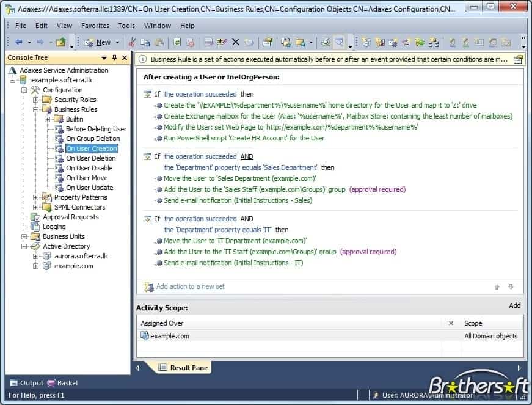Click the condition icon of the Sales Department If block

[148, 157]
